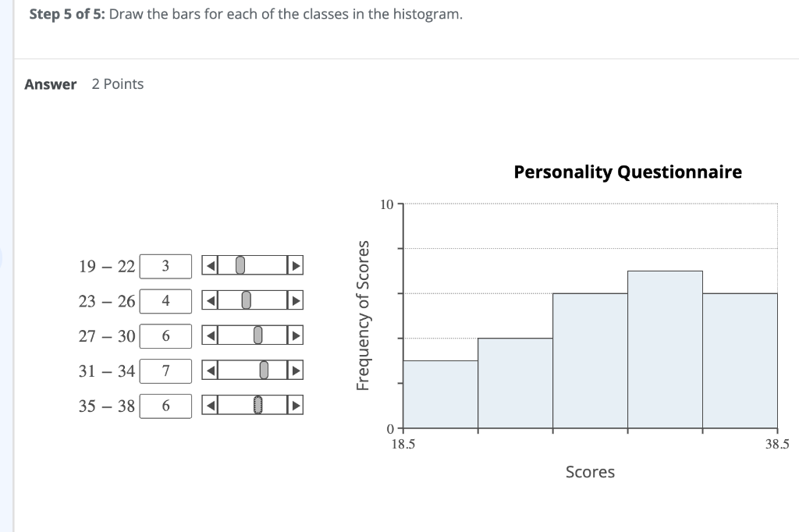The image size is (799, 532).
Task: Select the value field showing 3
Action: pyautogui.click(x=165, y=265)
